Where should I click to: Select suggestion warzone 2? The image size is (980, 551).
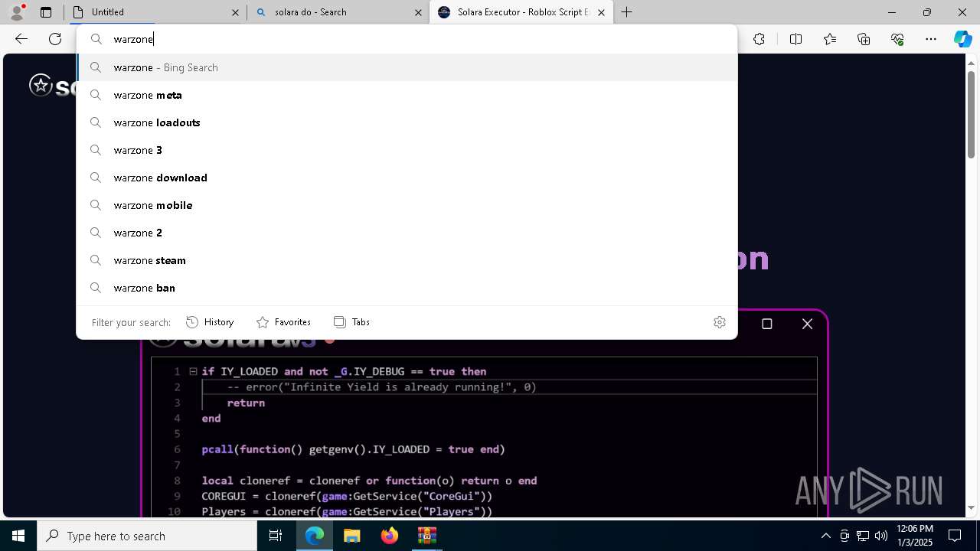[x=407, y=233]
